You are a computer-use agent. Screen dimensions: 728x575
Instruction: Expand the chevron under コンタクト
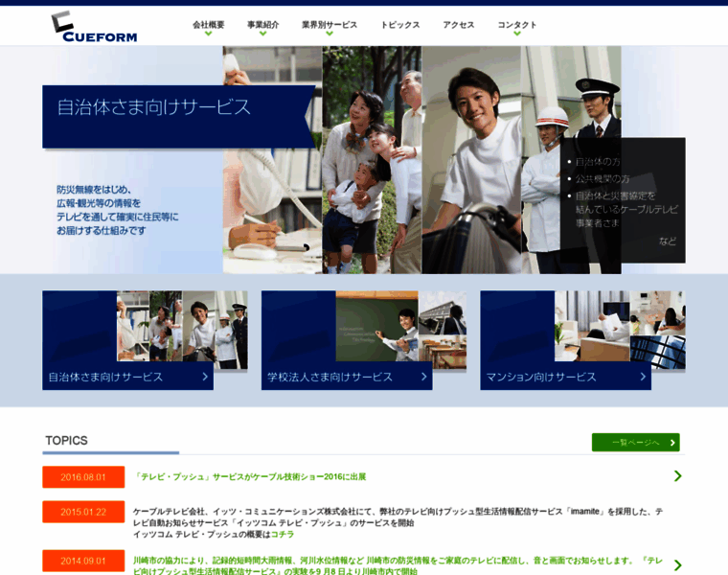tap(516, 34)
